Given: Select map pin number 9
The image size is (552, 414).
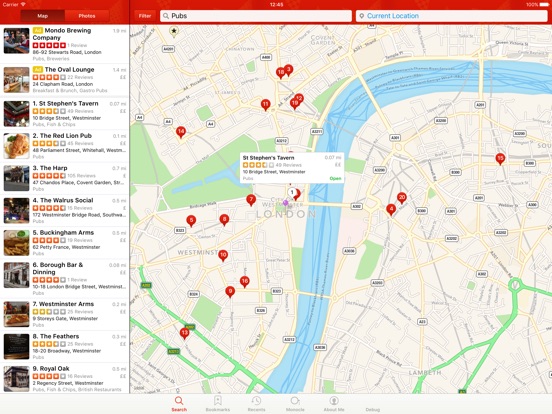Looking at the screenshot, I should tap(230, 291).
